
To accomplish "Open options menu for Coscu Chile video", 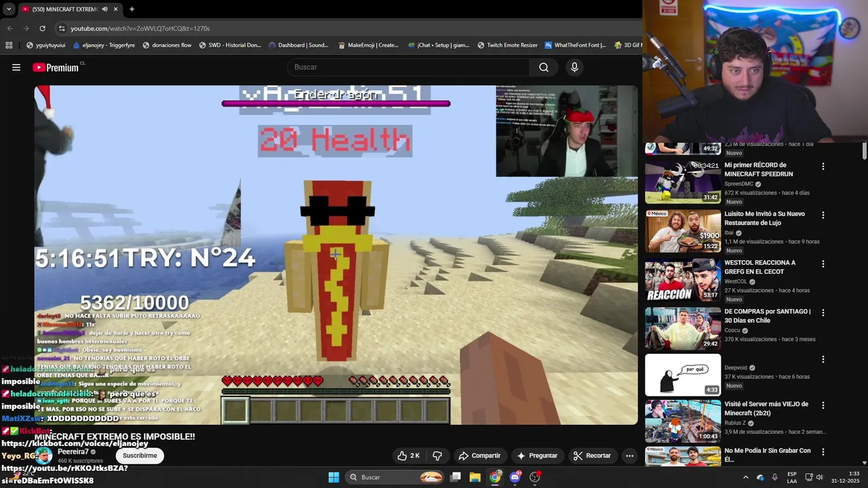I will point(823,312).
